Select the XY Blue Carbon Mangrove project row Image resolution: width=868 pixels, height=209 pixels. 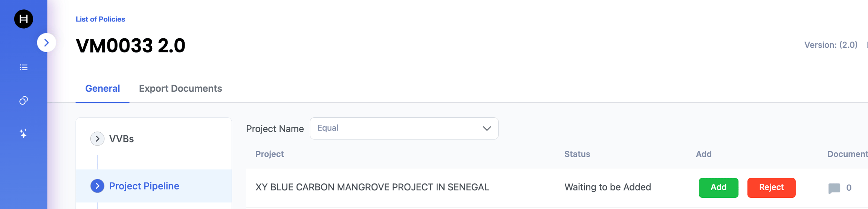(x=557, y=188)
